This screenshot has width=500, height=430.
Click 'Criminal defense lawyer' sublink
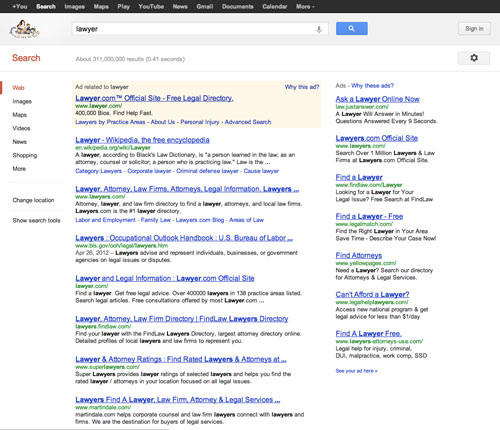207,171
